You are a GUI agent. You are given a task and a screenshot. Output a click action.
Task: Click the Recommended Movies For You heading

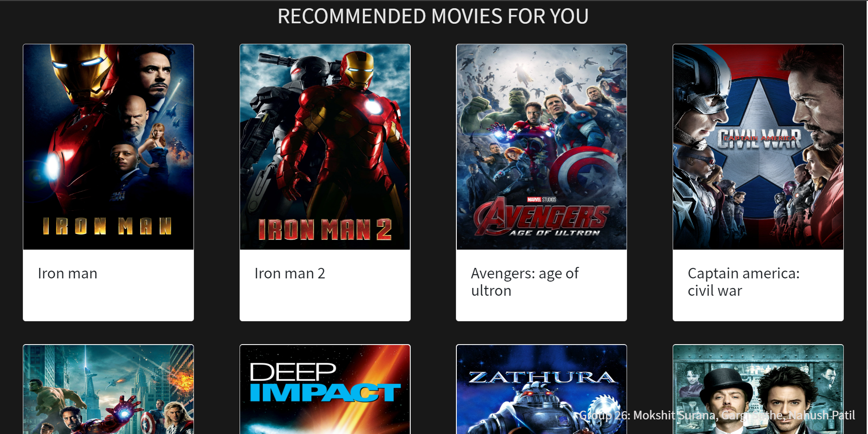(433, 16)
